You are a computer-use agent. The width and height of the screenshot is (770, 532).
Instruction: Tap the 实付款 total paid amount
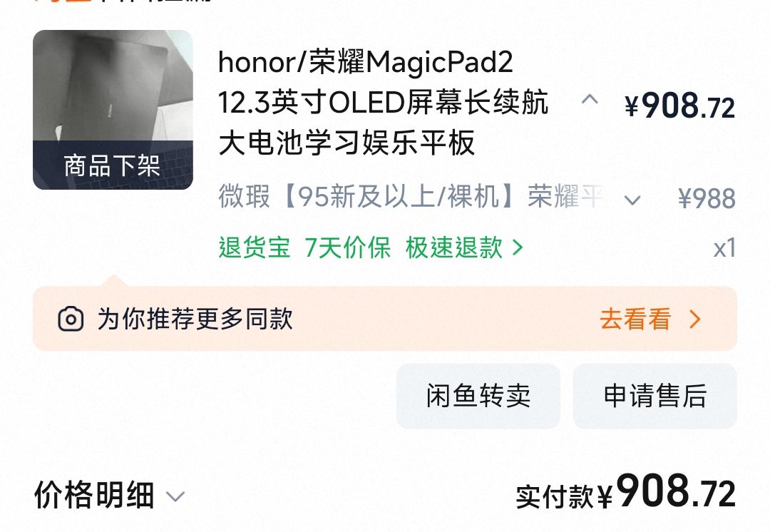tap(626, 492)
